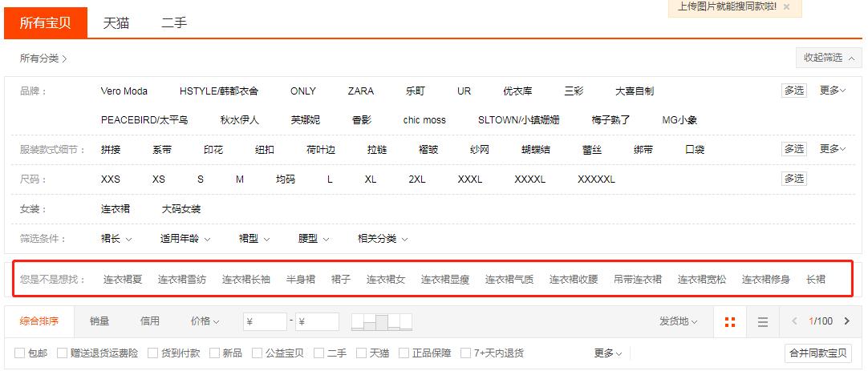Click the price distribution histogram
868x371 pixels.
pyautogui.click(x=382, y=322)
